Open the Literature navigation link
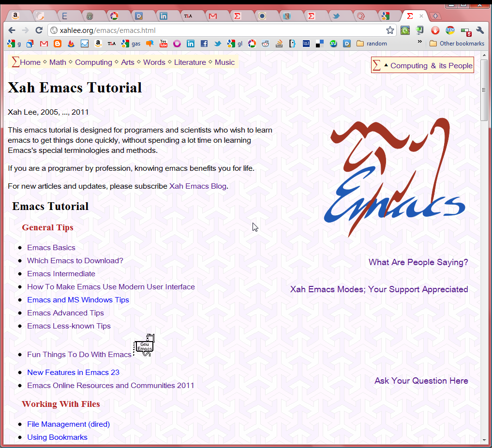Screen dimensions: 492x448 [190, 62]
